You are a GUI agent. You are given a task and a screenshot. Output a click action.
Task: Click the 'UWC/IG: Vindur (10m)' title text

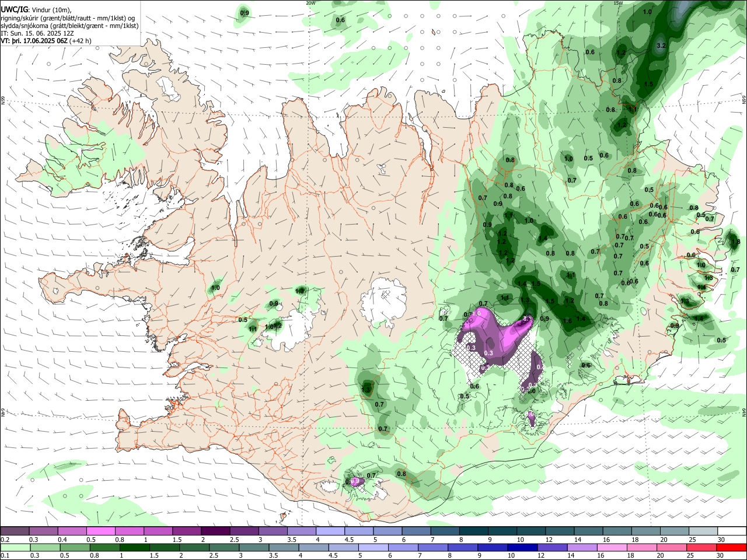click(x=36, y=9)
